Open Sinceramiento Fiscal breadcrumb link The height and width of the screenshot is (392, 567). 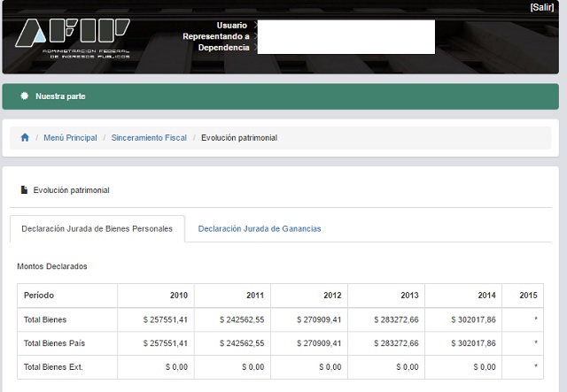(x=149, y=138)
